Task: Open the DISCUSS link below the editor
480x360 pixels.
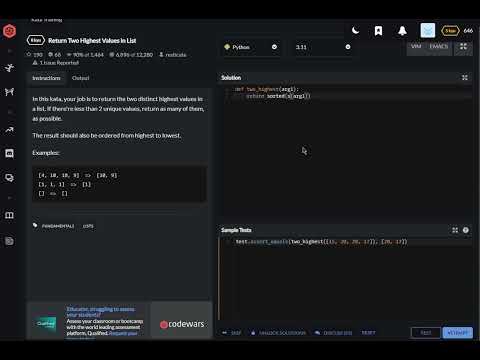Action: coord(333,333)
